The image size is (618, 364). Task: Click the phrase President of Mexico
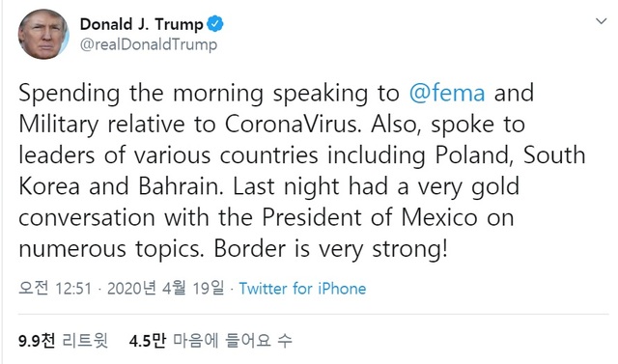click(x=369, y=217)
